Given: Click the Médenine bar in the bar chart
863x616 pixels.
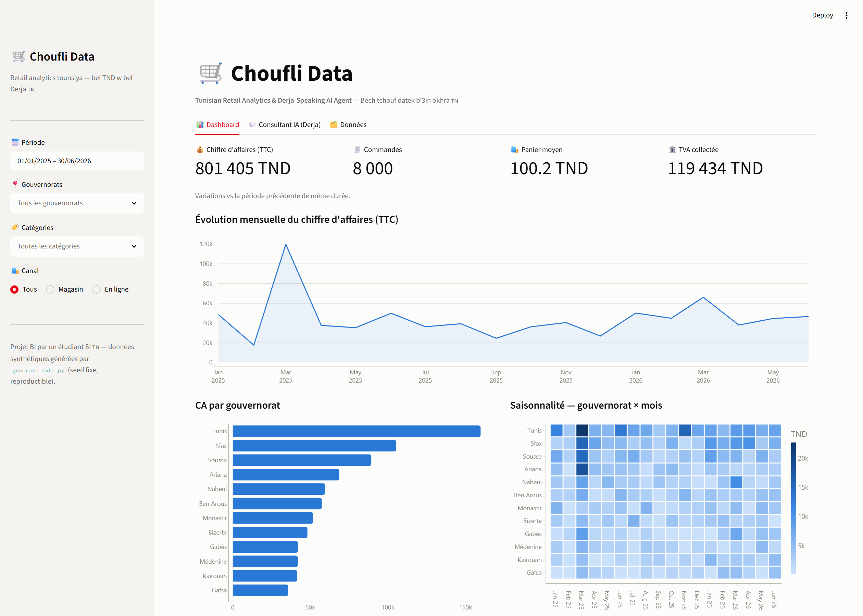Looking at the screenshot, I should pyautogui.click(x=265, y=561).
